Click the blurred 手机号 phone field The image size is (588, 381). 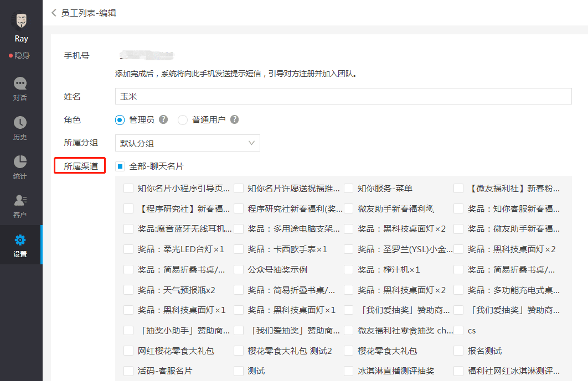[147, 55]
